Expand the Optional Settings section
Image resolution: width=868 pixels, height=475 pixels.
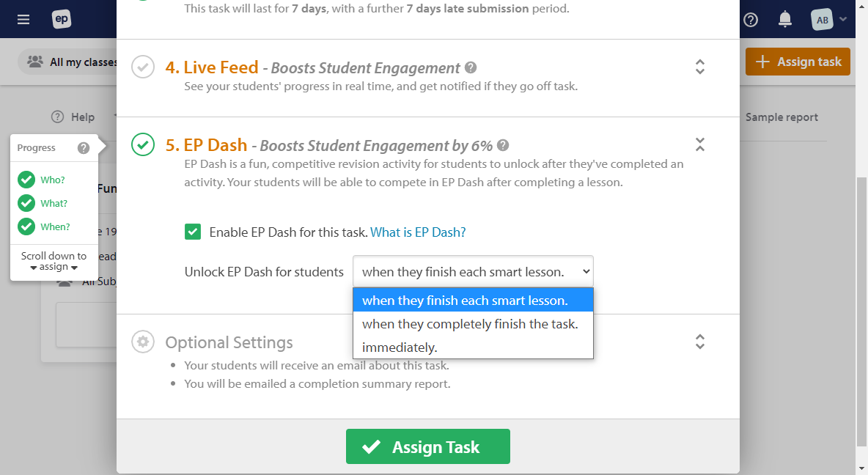coord(700,342)
